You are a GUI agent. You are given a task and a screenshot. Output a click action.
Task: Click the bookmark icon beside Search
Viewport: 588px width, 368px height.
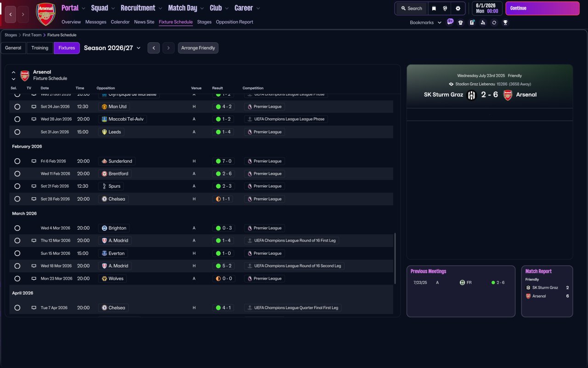click(x=434, y=8)
